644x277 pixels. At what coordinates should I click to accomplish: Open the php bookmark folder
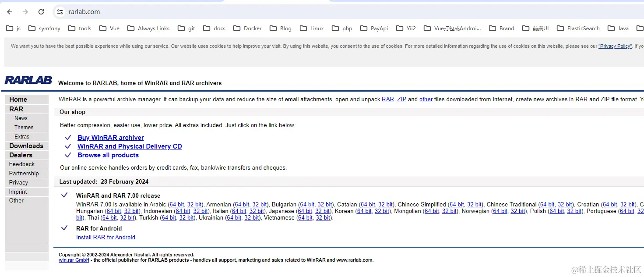point(342,28)
